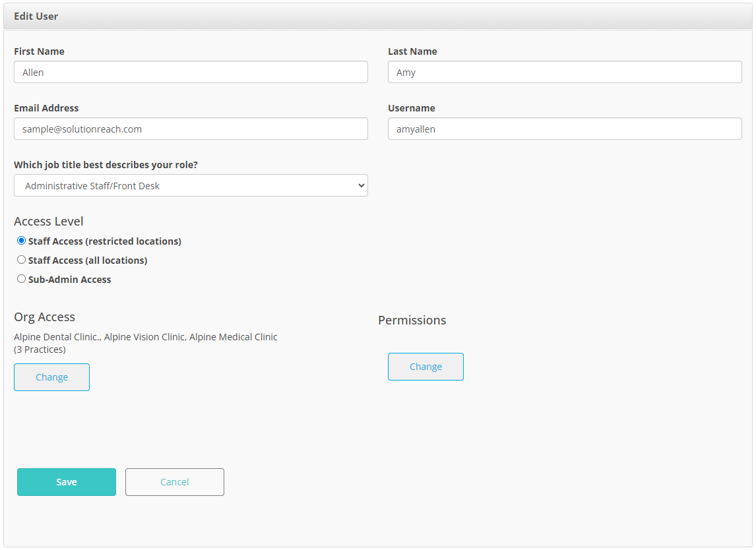Viewport: 756px width, 550px height.
Task: Click Change button under Permissions
Action: [425, 367]
